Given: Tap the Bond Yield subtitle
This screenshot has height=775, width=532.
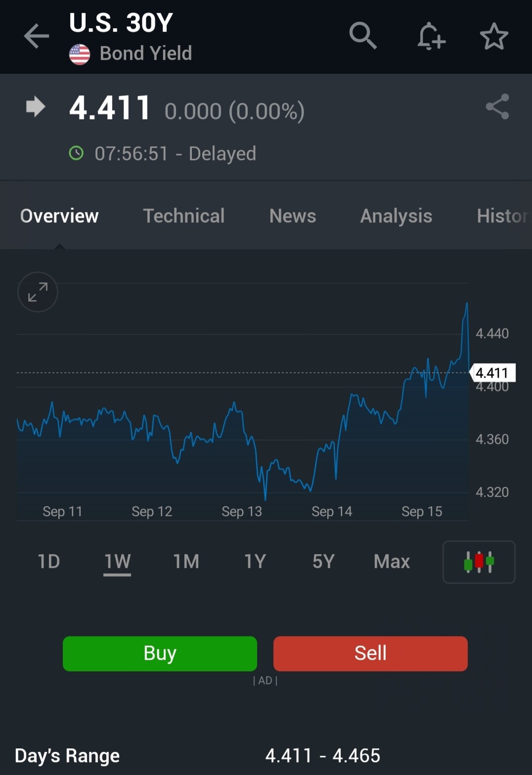Looking at the screenshot, I should point(146,53).
